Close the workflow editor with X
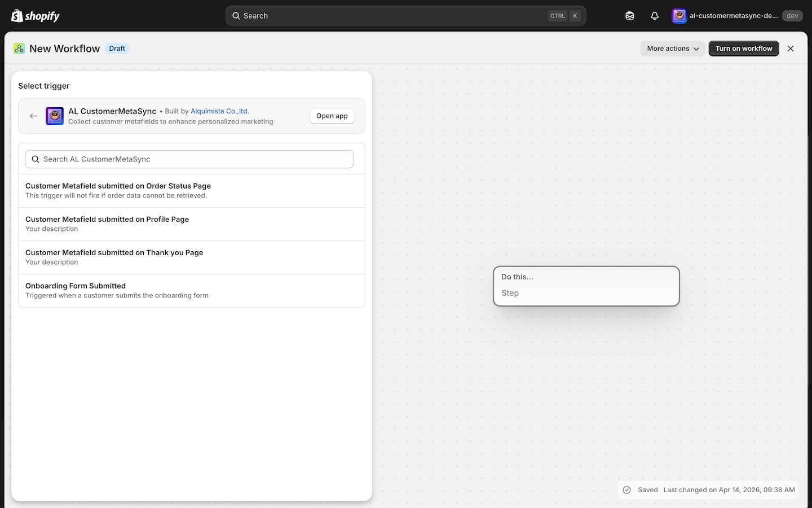The height and width of the screenshot is (508, 812). click(791, 49)
